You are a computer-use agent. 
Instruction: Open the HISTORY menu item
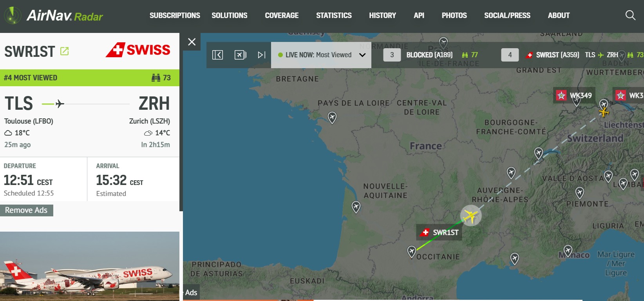pyautogui.click(x=382, y=15)
